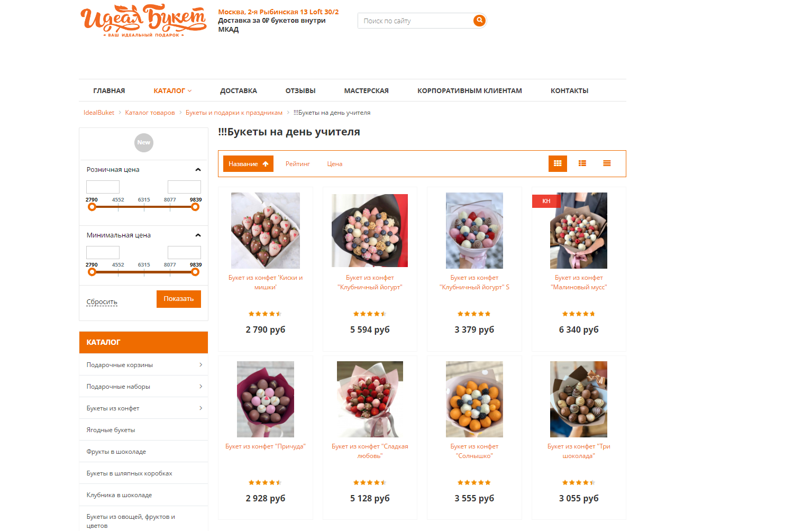This screenshot has width=812, height=531.
Task: Switch to grid tile view icon
Action: pyautogui.click(x=558, y=163)
